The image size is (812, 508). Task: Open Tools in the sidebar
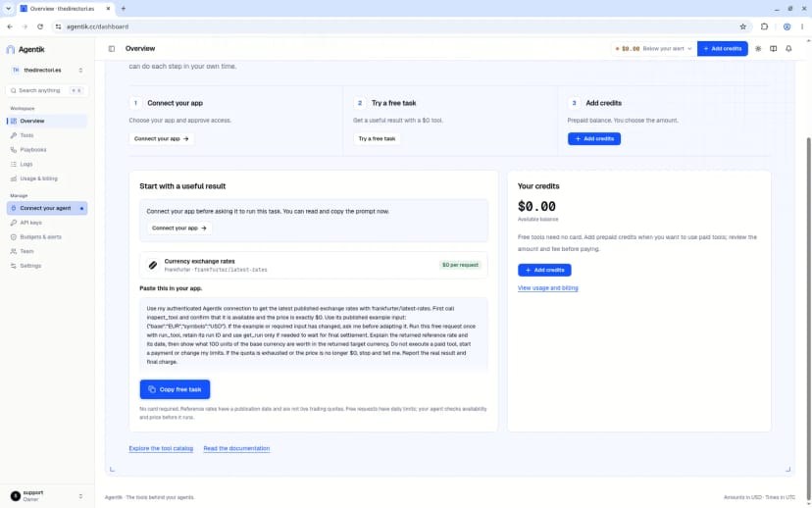[x=47, y=135]
